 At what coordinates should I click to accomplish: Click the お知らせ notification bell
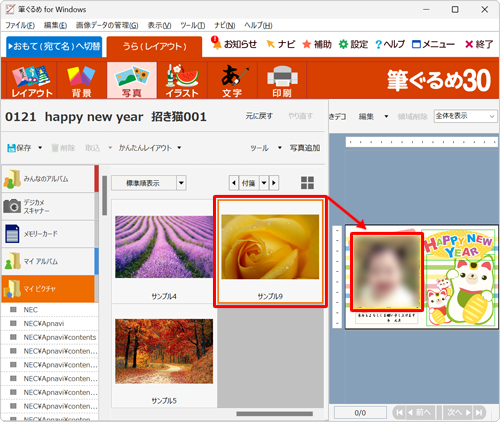(x=234, y=44)
